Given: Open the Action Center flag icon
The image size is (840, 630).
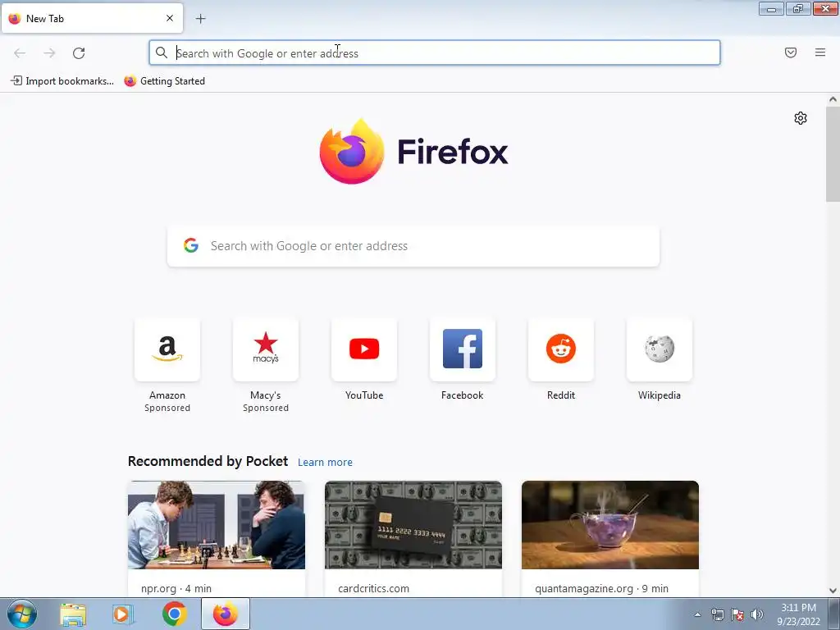Looking at the screenshot, I should pos(737,614).
